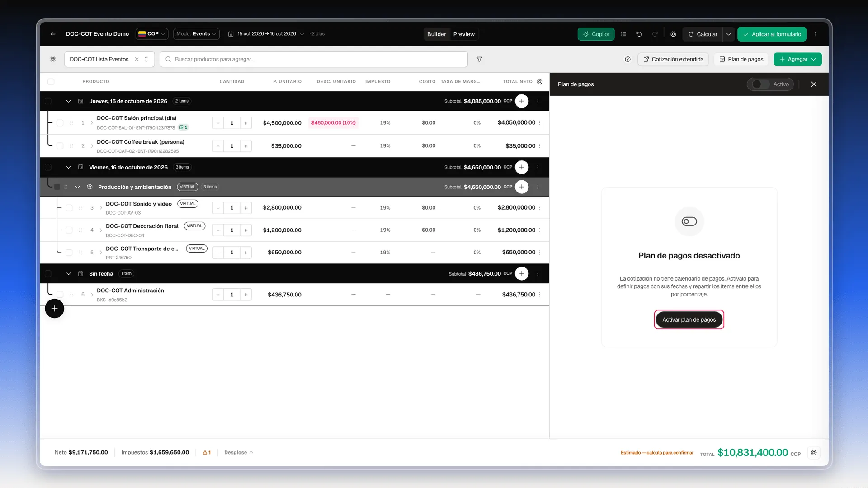Open the green Agregar button
The height and width of the screenshot is (488, 868).
[797, 59]
